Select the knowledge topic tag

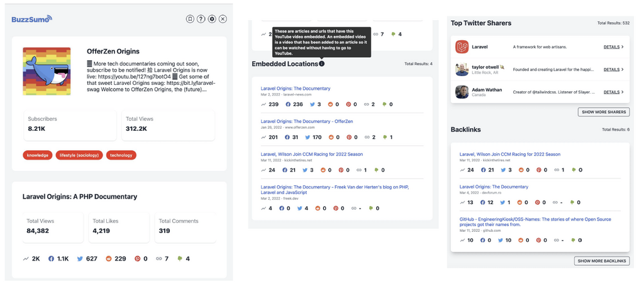point(38,155)
